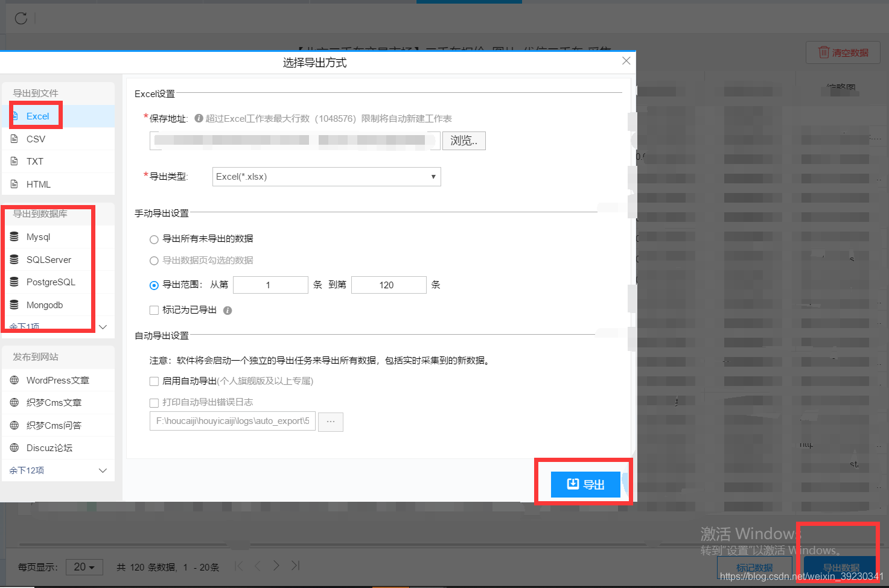Go to previous page of results
This screenshot has width=889, height=588.
[x=258, y=566]
